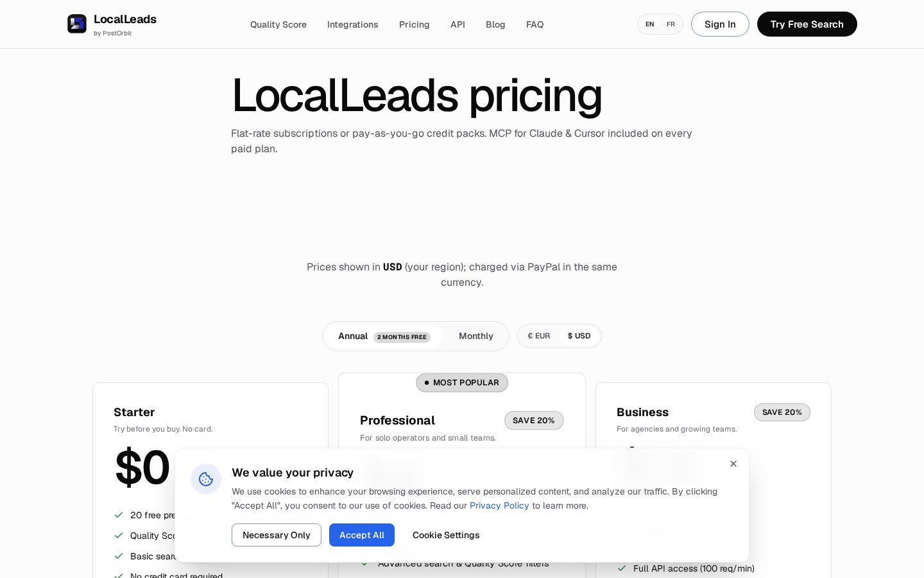Open the Blog nav link
This screenshot has width=924, height=578.
tap(495, 24)
